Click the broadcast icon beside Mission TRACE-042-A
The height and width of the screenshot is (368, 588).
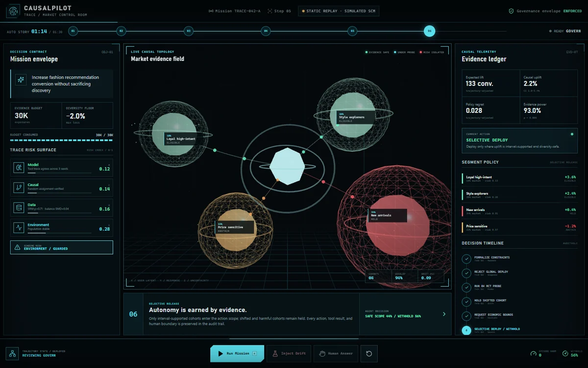pos(211,11)
